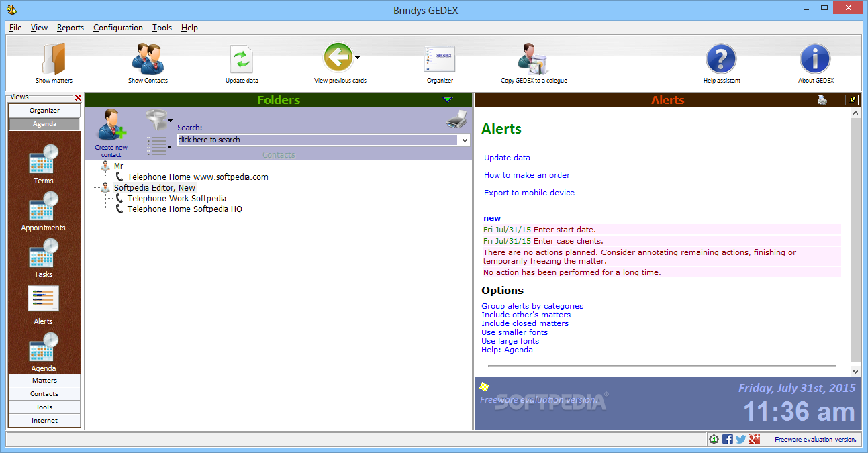This screenshot has width=868, height=453.
Task: Open the Agenda calendar icon in sidebar
Action: tap(44, 352)
